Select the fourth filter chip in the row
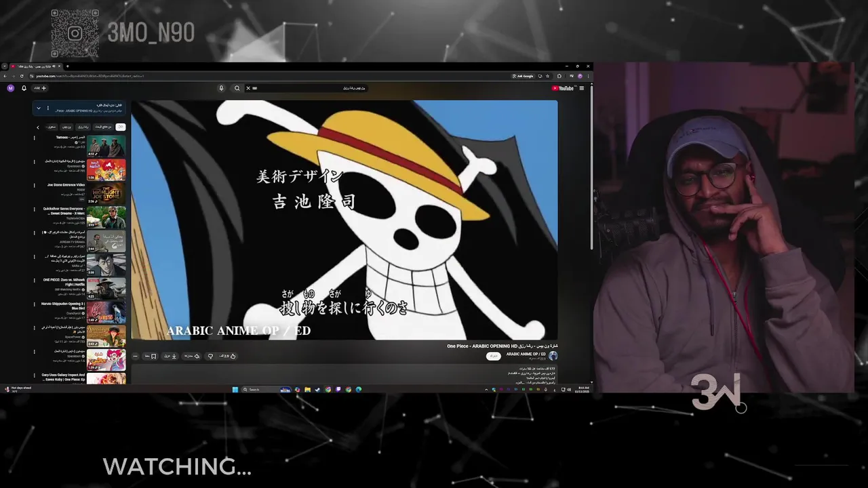 click(x=66, y=127)
